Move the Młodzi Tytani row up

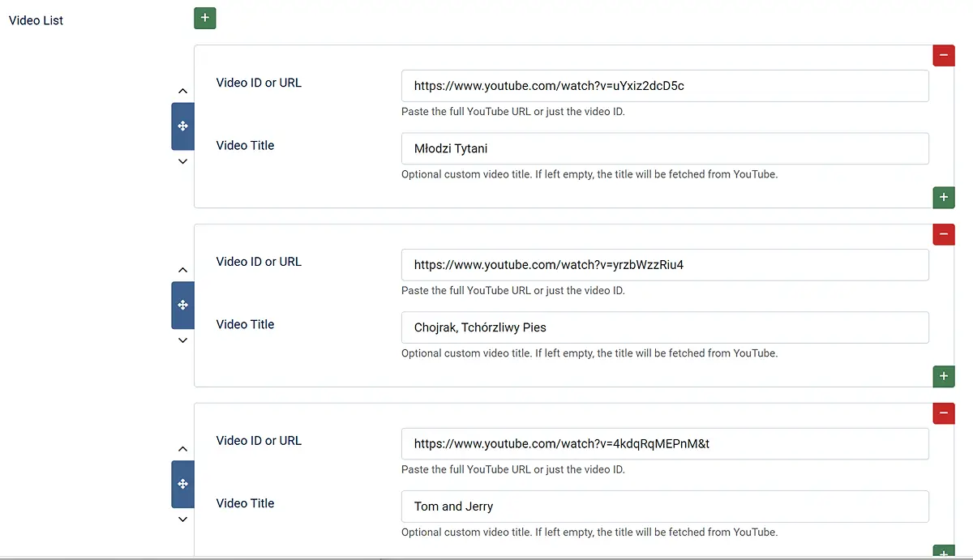click(x=182, y=92)
